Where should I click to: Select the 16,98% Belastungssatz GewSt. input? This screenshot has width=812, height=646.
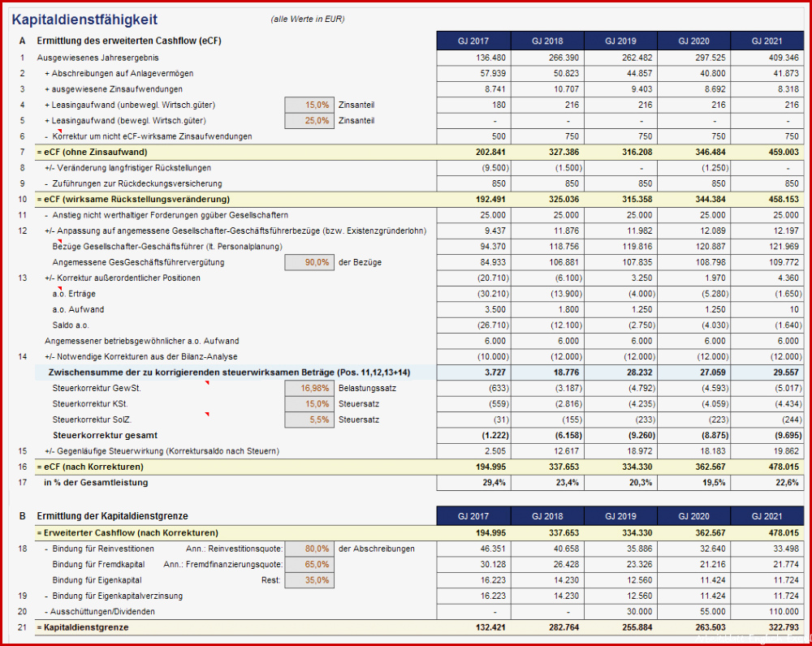[x=309, y=388]
